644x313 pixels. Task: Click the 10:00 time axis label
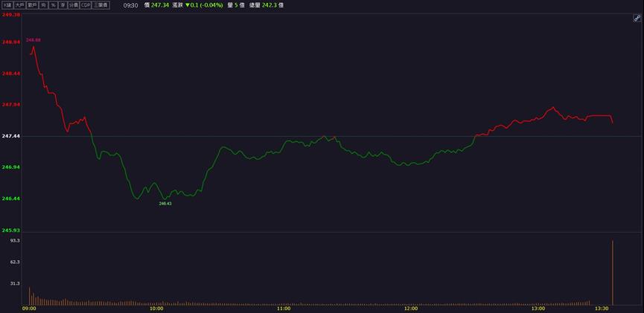(156, 309)
